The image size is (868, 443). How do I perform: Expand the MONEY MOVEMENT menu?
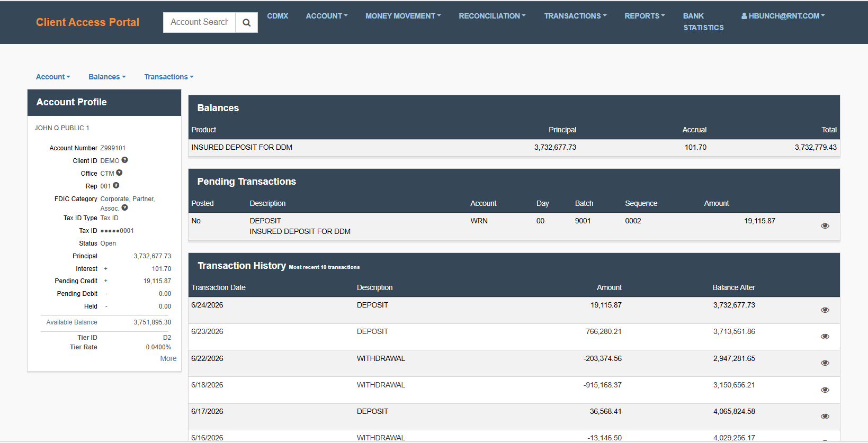point(403,16)
